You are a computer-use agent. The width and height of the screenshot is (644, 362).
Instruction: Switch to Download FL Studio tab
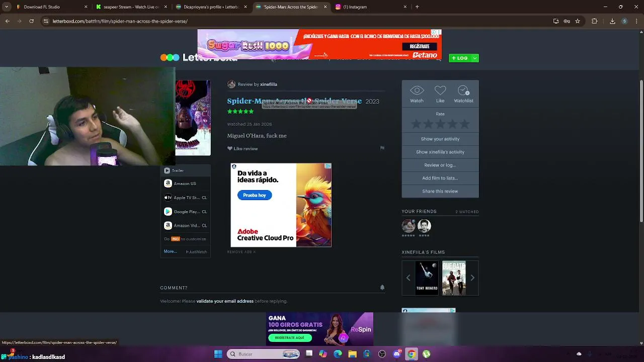(50, 7)
